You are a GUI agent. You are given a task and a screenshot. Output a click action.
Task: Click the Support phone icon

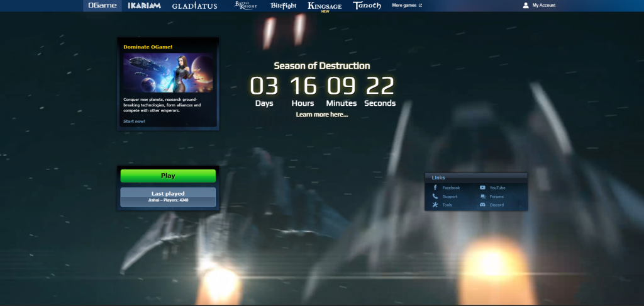435,196
